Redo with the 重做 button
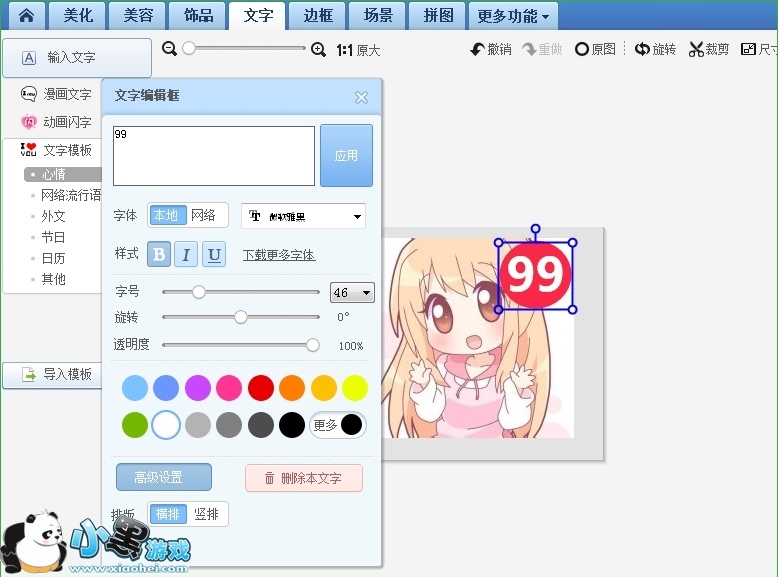 542,49
